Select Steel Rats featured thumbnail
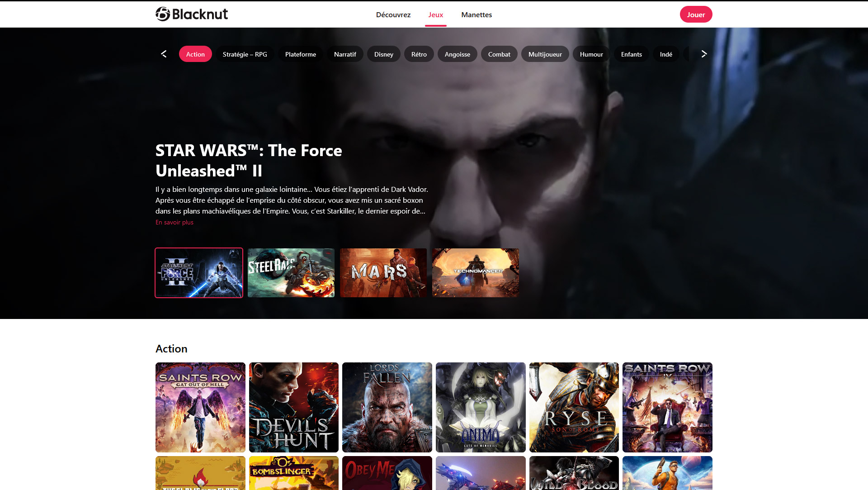The height and width of the screenshot is (490, 868). tap(291, 272)
